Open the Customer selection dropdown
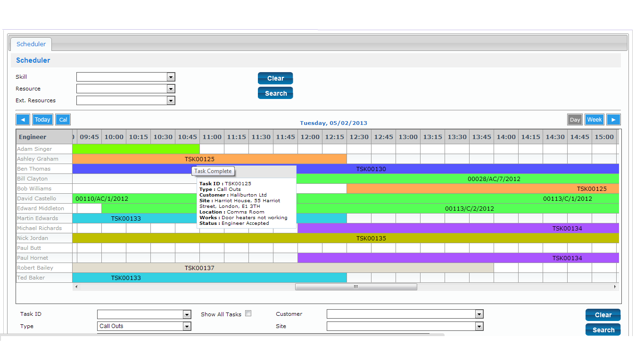 pos(479,314)
